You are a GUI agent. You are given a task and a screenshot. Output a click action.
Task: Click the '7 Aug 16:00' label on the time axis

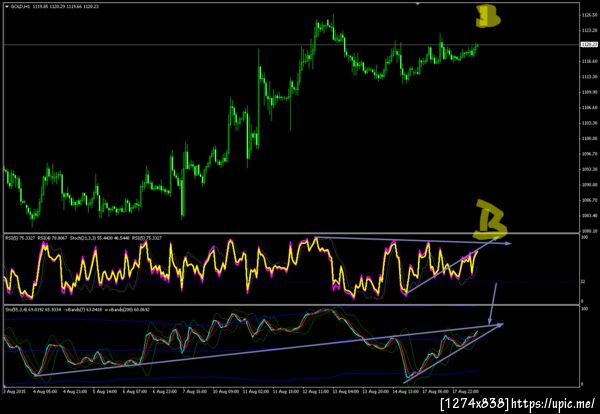pos(195,392)
